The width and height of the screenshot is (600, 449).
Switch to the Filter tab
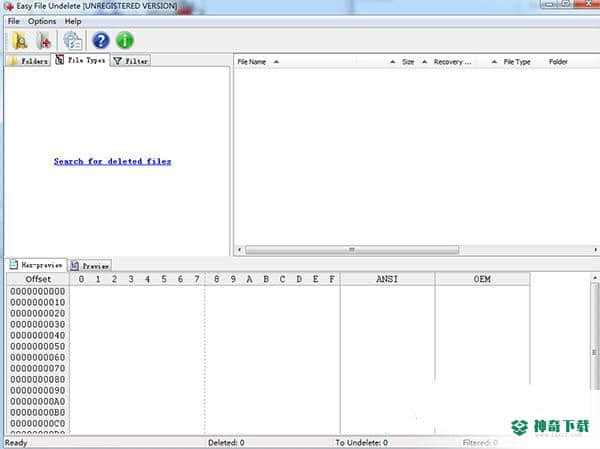(x=131, y=61)
